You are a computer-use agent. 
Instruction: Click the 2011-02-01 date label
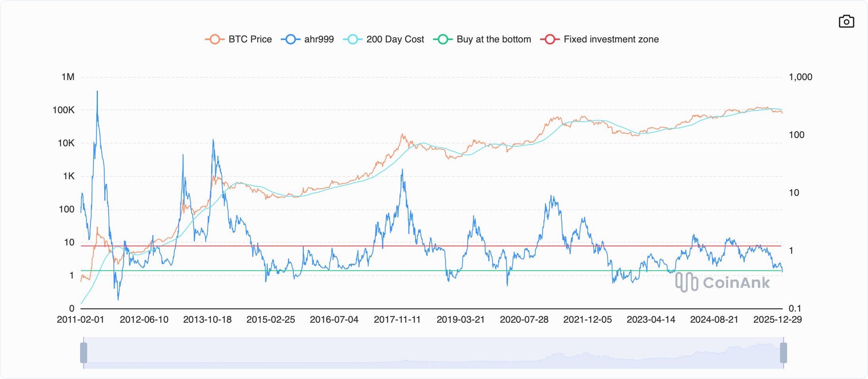[80, 320]
